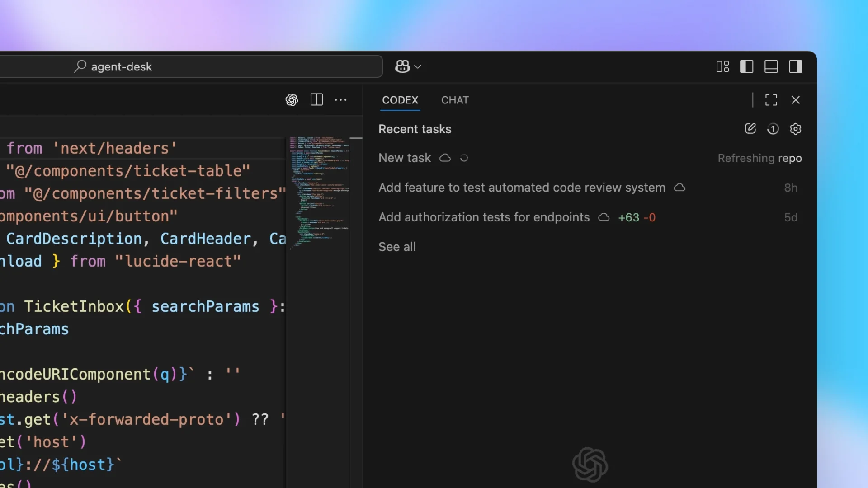Toggle the primary side bar
The height and width of the screenshot is (488, 868).
click(x=746, y=67)
